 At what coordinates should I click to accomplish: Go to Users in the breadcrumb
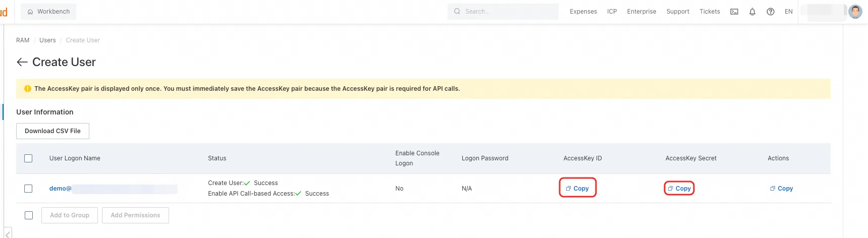coord(47,40)
